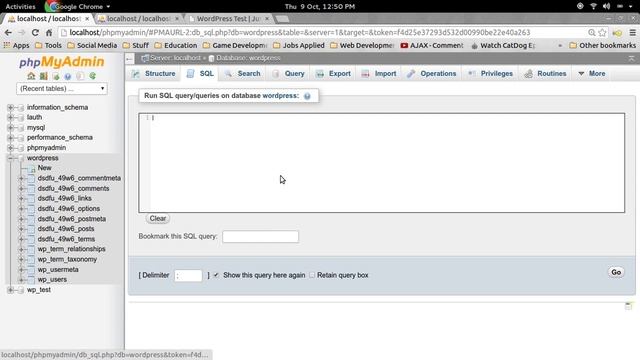The width and height of the screenshot is (640, 360).
Task: Open the phpMyAdmin Home icon
Action: coord(31,76)
